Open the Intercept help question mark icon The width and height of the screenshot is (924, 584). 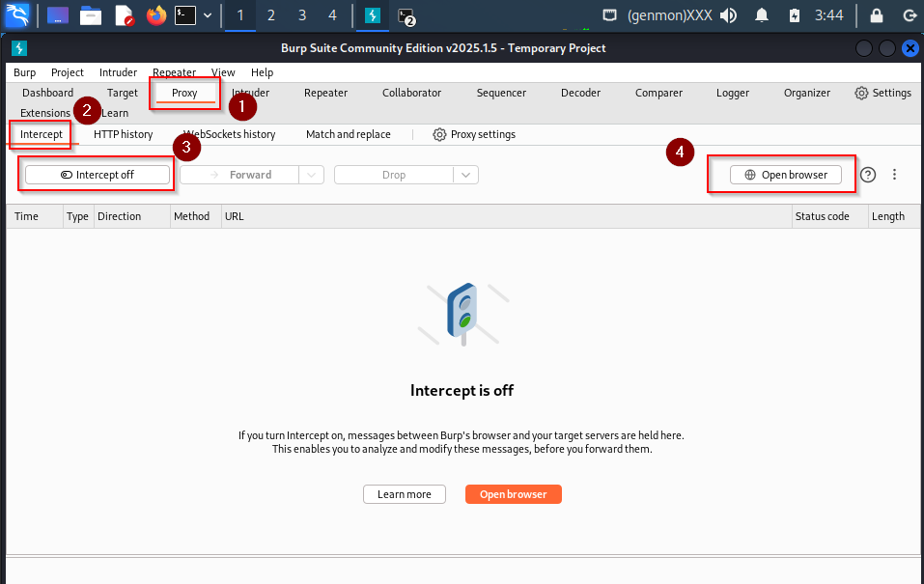point(868,175)
